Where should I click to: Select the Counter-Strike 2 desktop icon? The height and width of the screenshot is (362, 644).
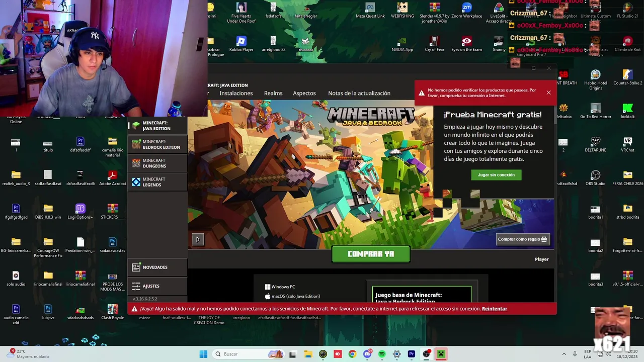pyautogui.click(x=627, y=77)
